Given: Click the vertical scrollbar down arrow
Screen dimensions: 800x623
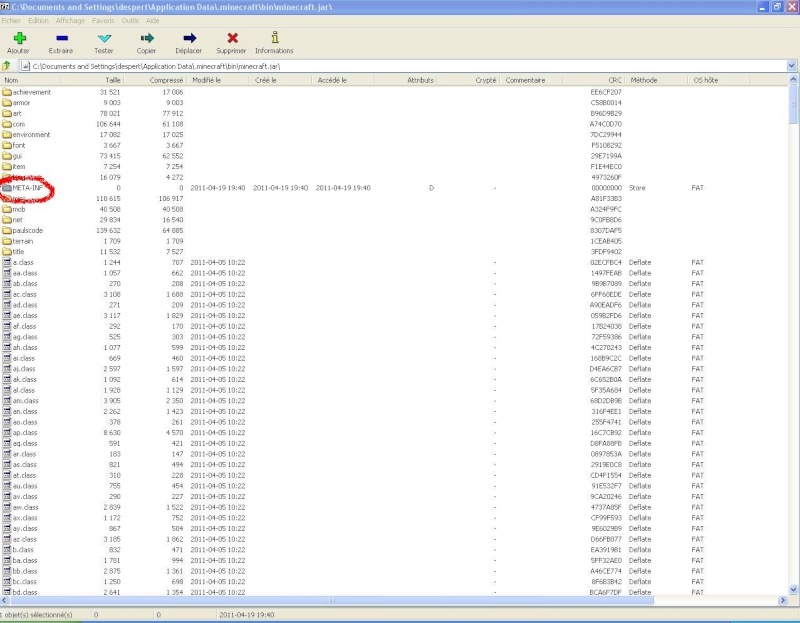Looking at the screenshot, I should 793,590.
